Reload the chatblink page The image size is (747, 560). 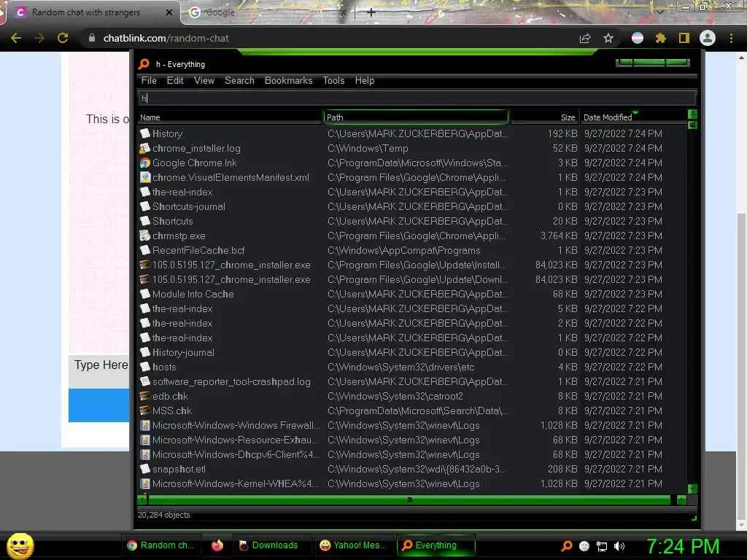(x=63, y=38)
